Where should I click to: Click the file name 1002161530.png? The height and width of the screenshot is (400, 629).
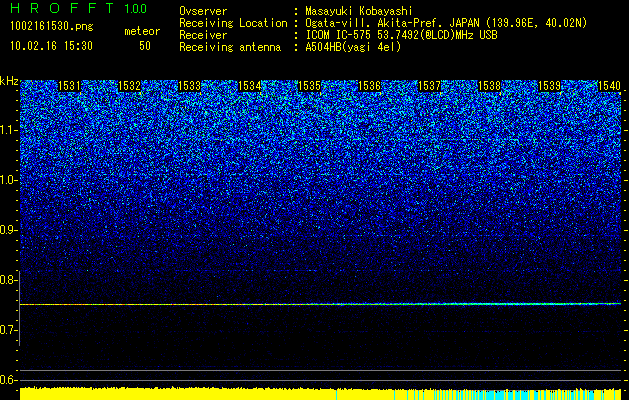pos(52,26)
